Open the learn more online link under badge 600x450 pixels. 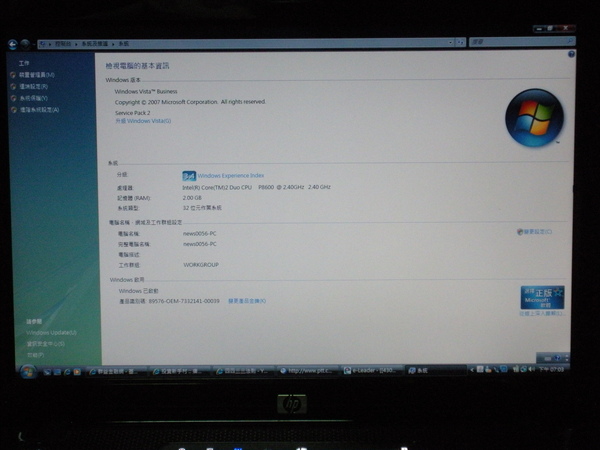tap(542, 314)
